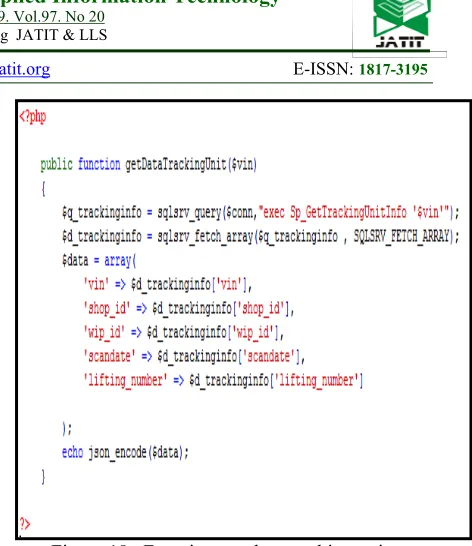
Task: Select the 'Vol.97. No 20' text
Action: 59,16
